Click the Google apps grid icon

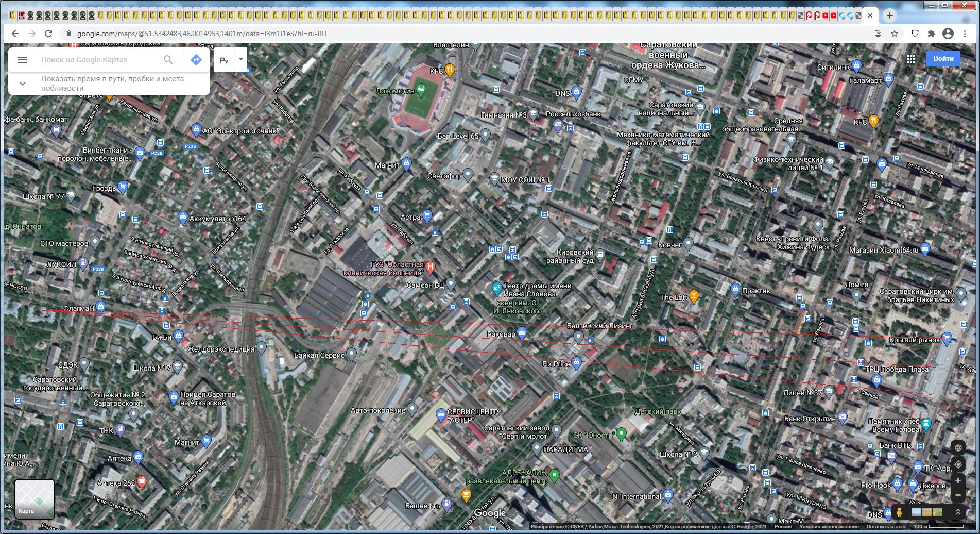(911, 59)
